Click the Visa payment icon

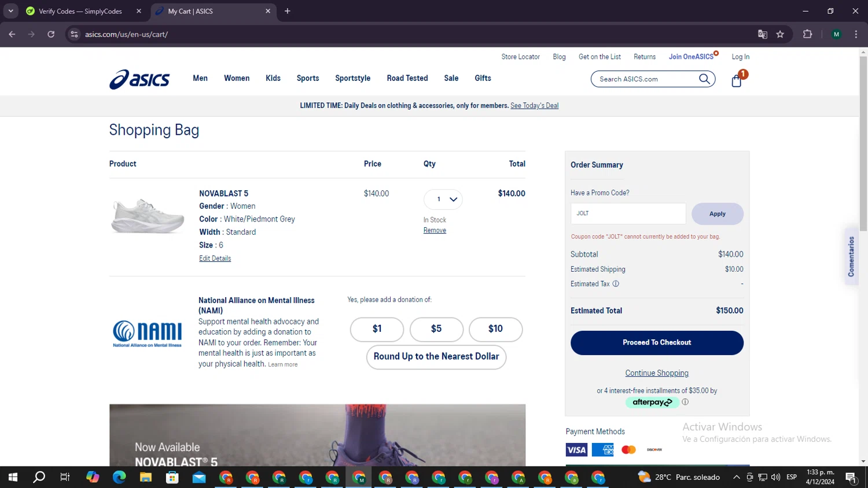[x=576, y=450]
